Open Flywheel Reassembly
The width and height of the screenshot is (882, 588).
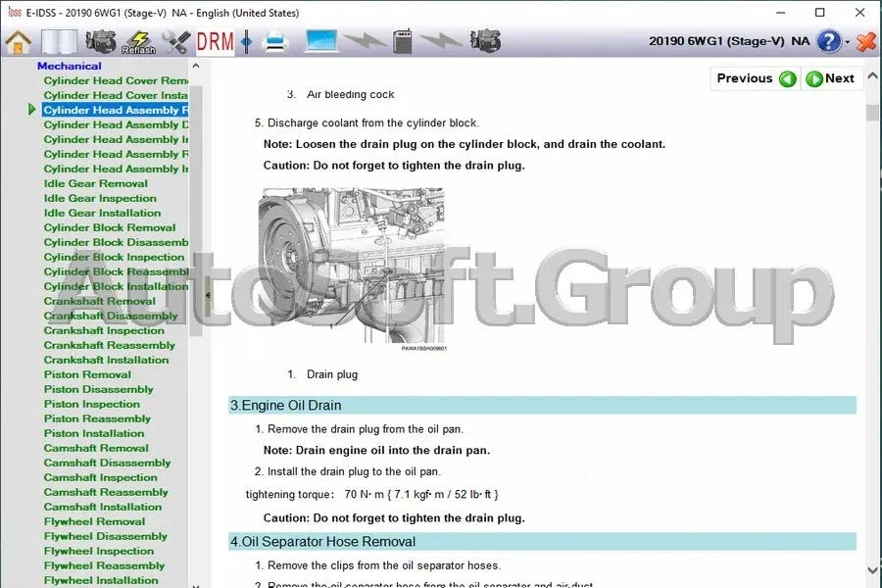[105, 564]
